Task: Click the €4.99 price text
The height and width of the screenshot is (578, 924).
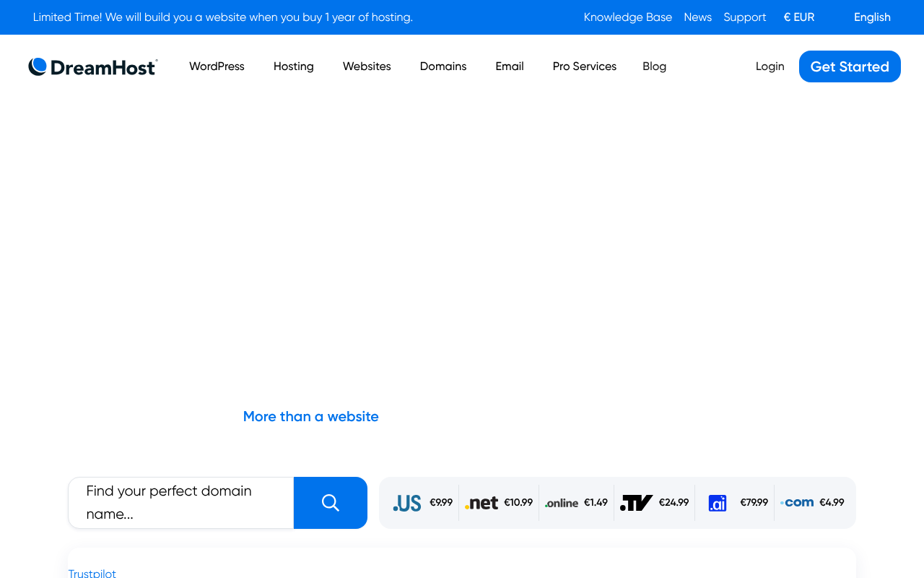Action: [832, 502]
